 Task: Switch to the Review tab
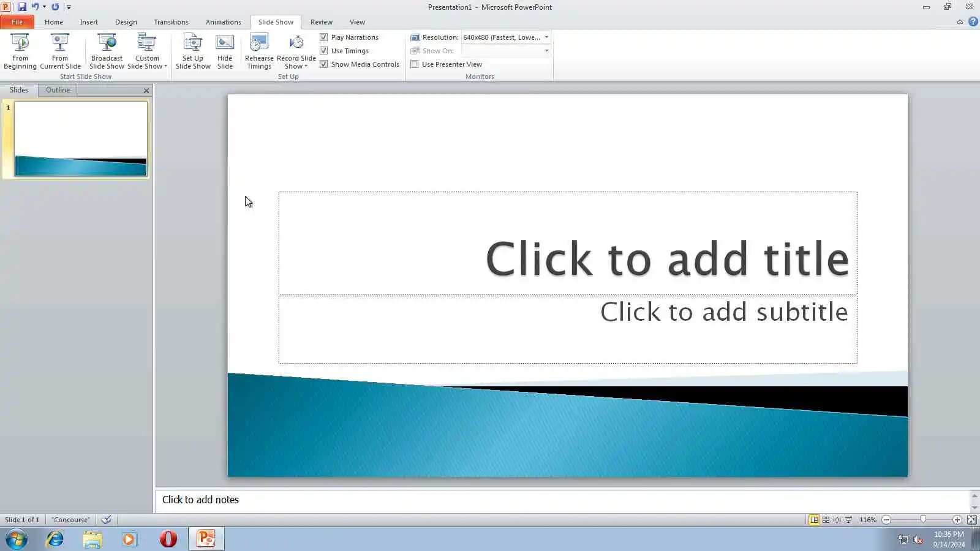click(x=322, y=22)
